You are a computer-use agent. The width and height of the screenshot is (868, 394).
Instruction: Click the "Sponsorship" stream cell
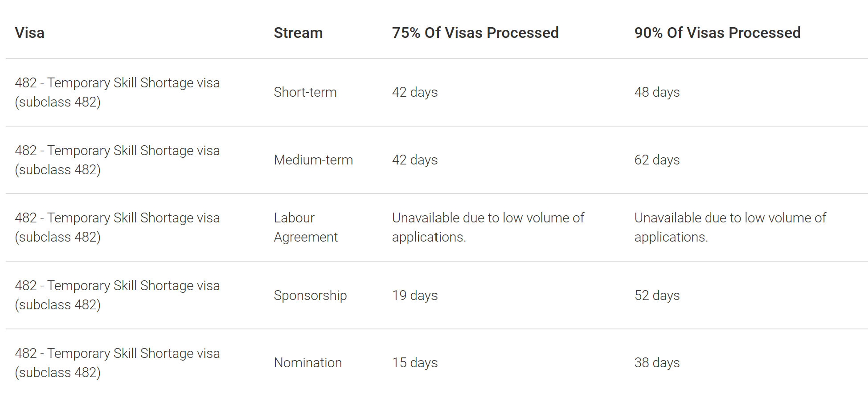point(310,295)
